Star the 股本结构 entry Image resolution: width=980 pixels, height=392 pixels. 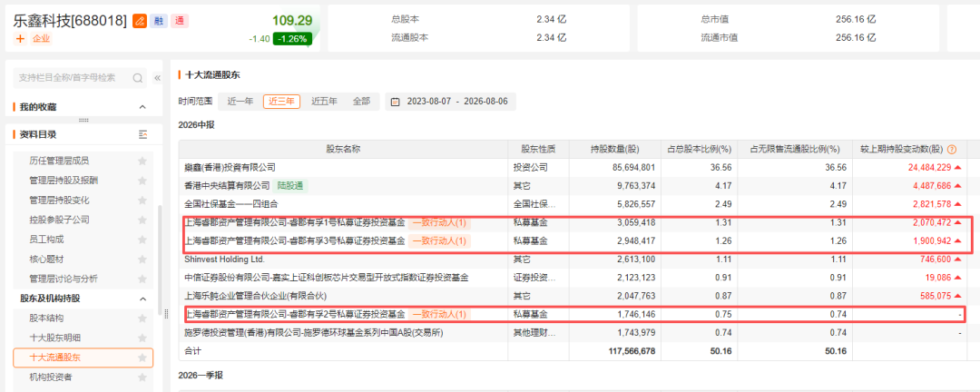tap(142, 318)
